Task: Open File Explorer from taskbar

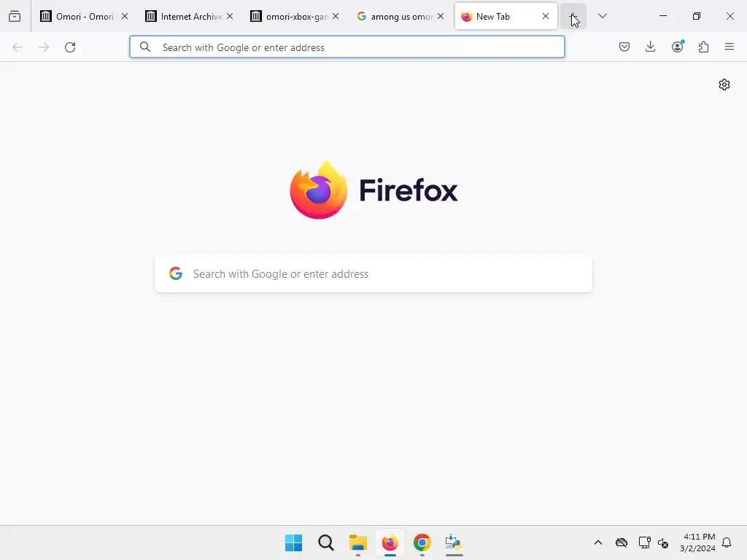Action: click(357, 542)
